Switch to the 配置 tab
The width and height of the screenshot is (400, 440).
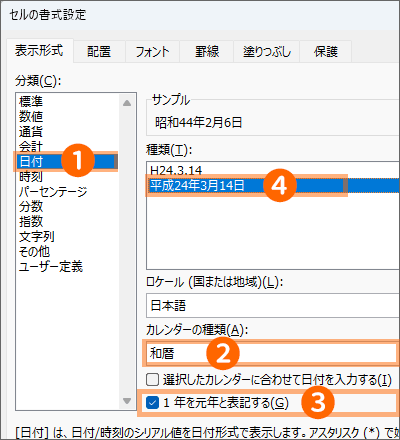[99, 52]
